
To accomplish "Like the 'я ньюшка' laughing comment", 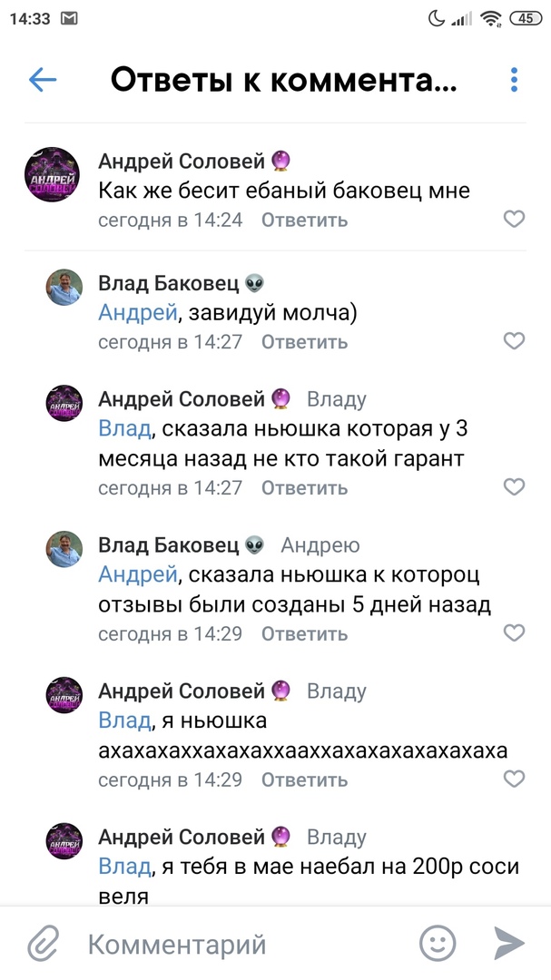I will 514,779.
